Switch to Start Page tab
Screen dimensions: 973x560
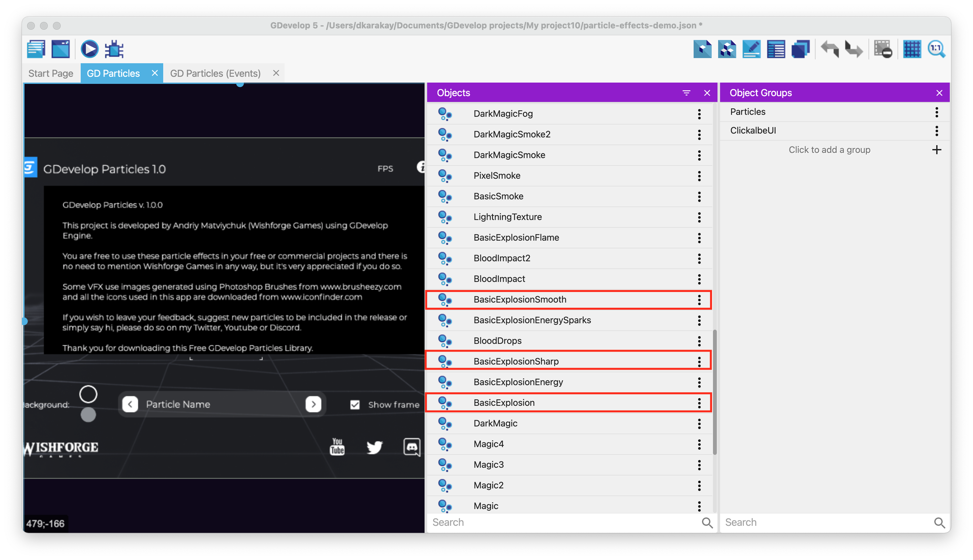(x=51, y=73)
